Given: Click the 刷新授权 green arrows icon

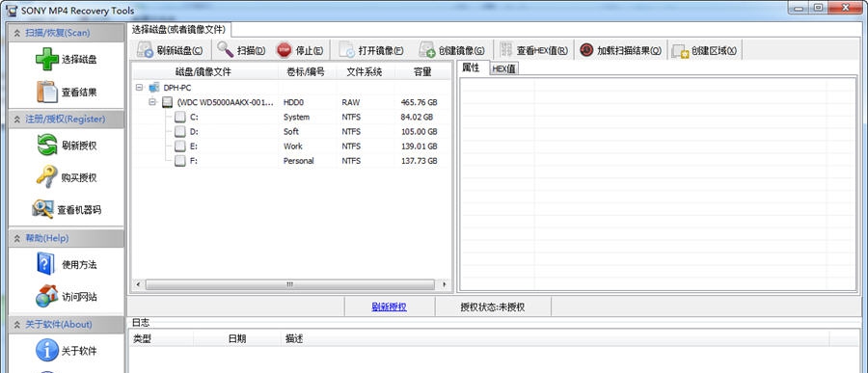Looking at the screenshot, I should coord(47,146).
